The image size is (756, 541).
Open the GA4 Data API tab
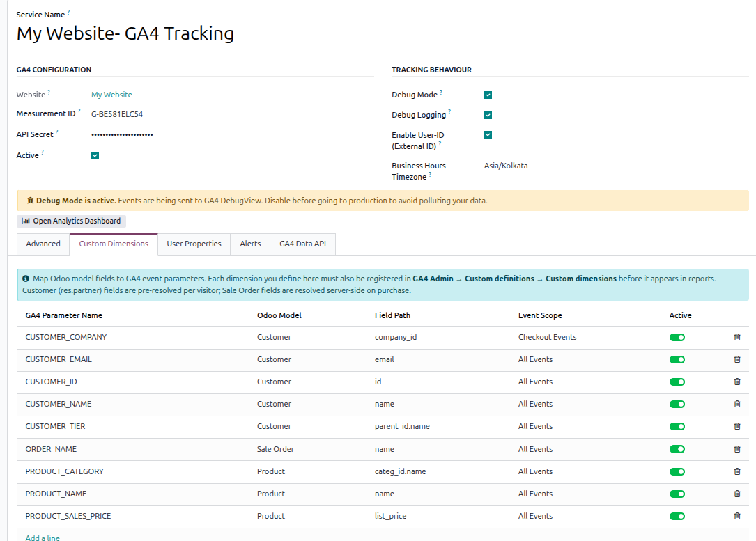(303, 244)
